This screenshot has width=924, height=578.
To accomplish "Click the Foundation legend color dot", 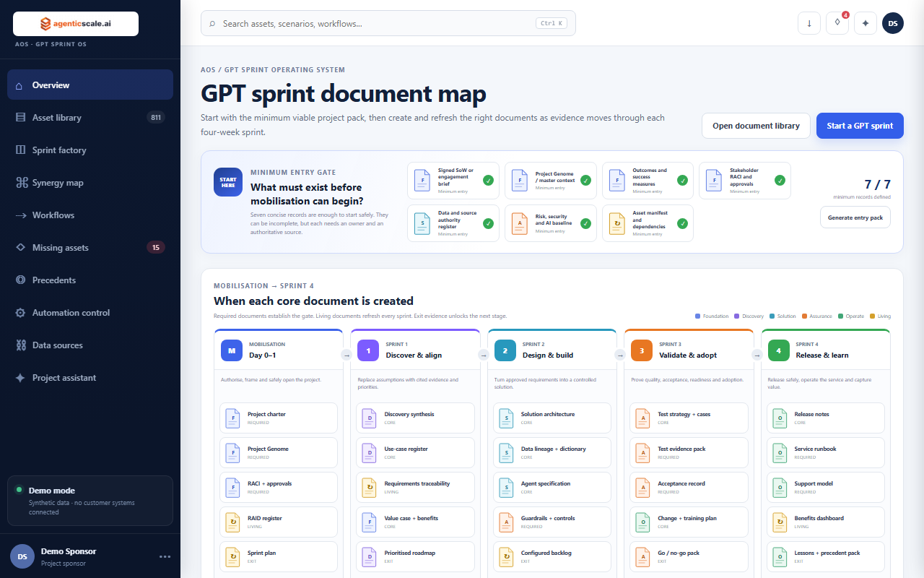I will [x=697, y=316].
